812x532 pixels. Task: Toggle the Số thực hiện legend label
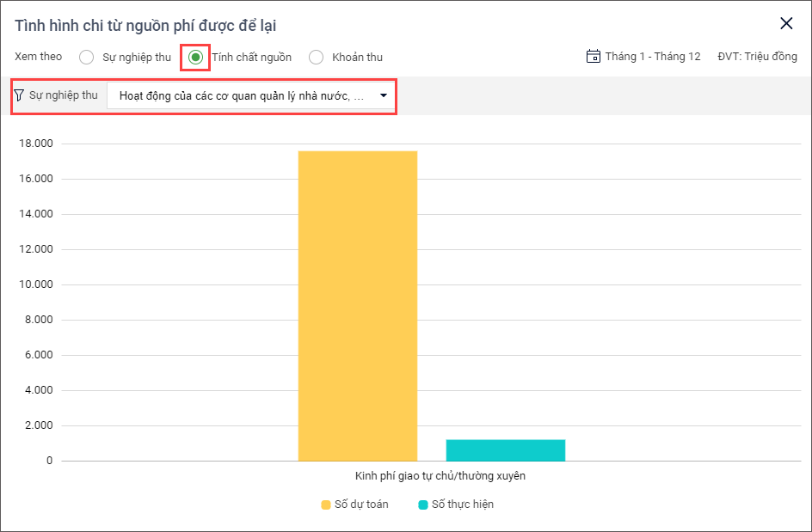[463, 504]
